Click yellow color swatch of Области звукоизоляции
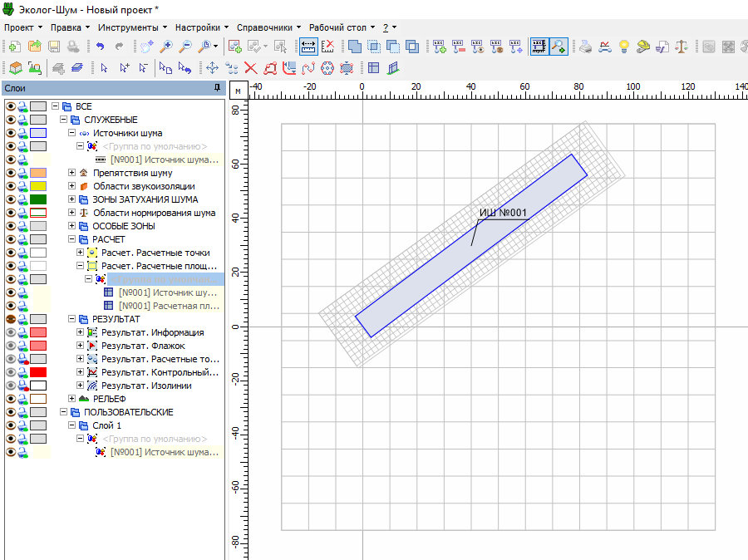 (x=38, y=186)
